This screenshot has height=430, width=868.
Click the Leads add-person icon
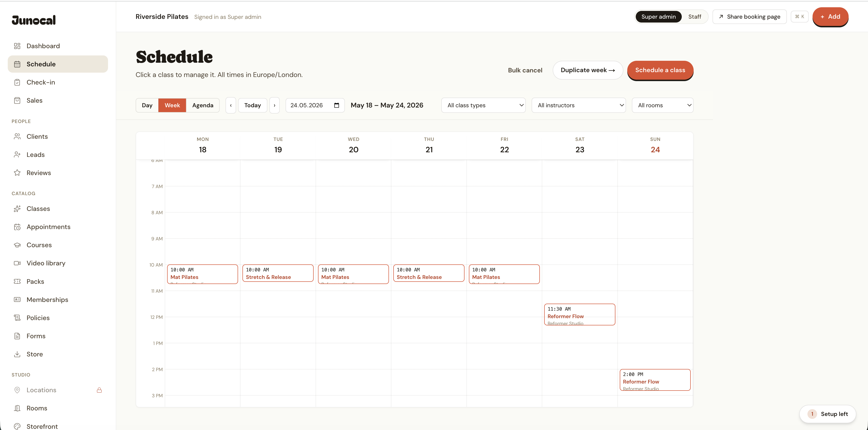(x=17, y=154)
